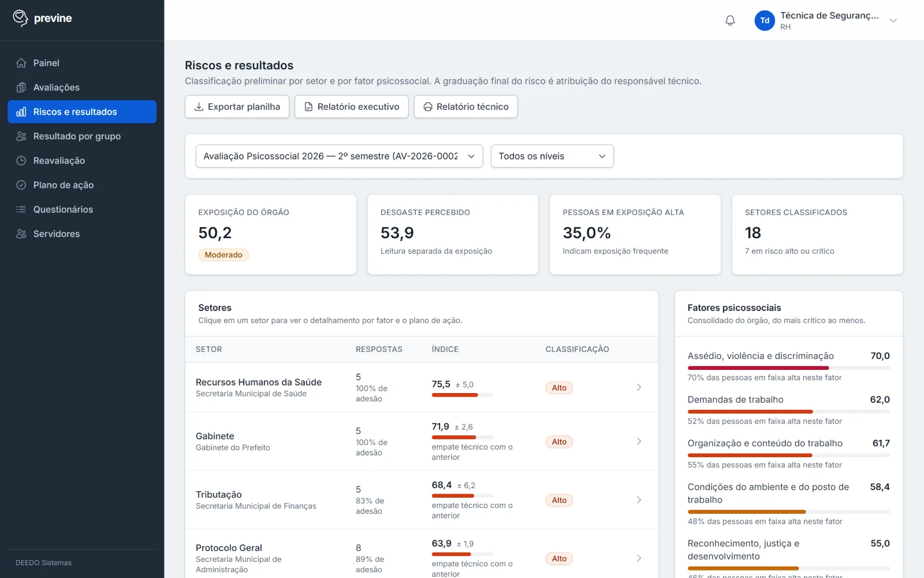924x578 pixels.
Task: Click the Avaliações clipboard icon
Action: [x=21, y=87]
